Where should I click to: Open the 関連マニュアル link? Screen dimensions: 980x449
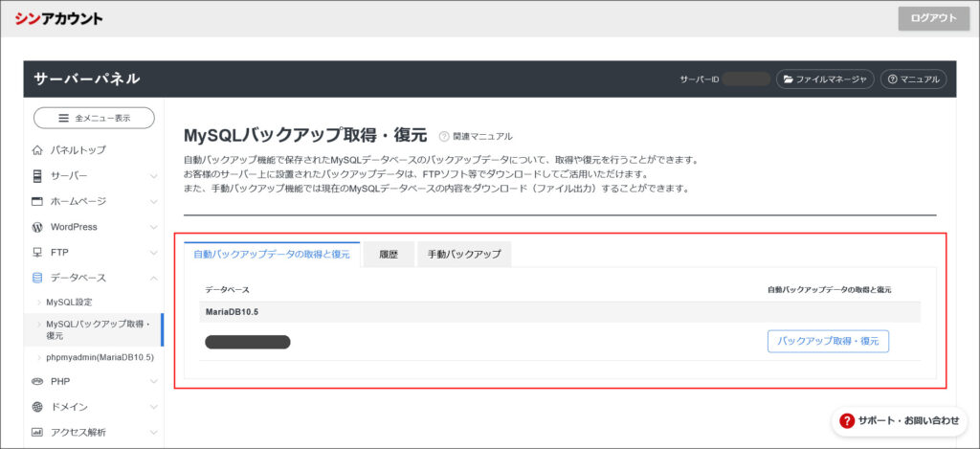coord(482,136)
